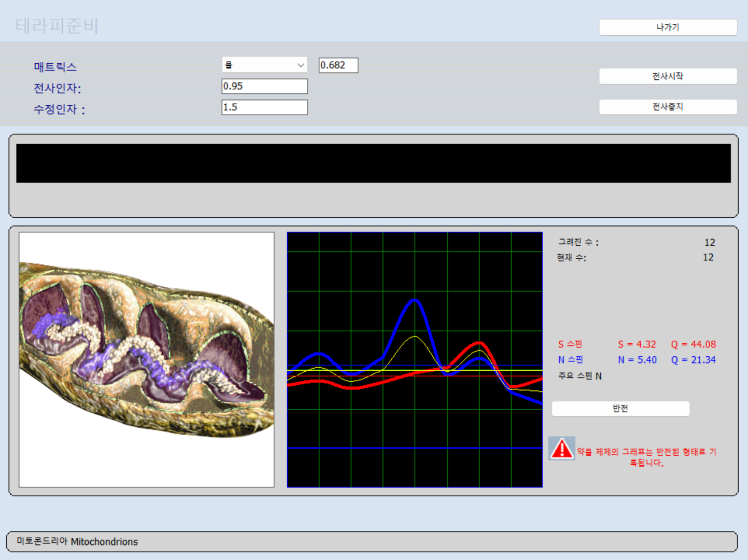Select the blue N 스핀 label
This screenshot has height=560, width=748.
570,360
